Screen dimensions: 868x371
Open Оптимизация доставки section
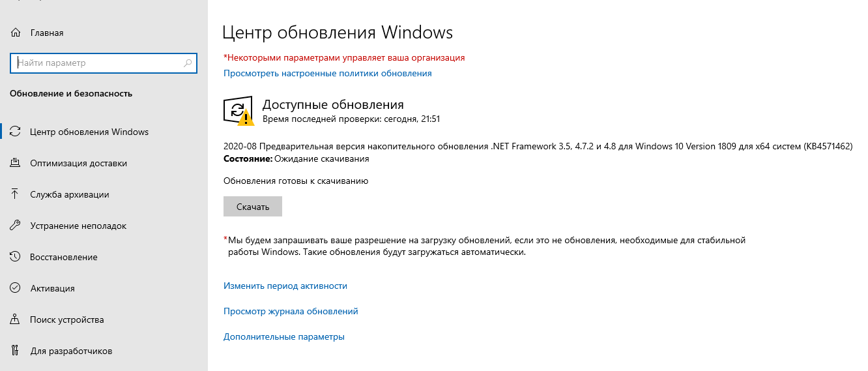click(78, 163)
